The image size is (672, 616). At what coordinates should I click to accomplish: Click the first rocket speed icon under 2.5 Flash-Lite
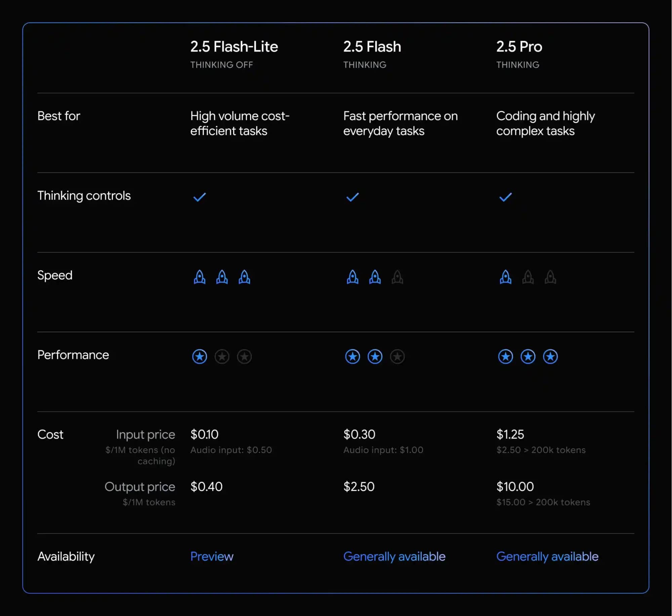(x=200, y=277)
